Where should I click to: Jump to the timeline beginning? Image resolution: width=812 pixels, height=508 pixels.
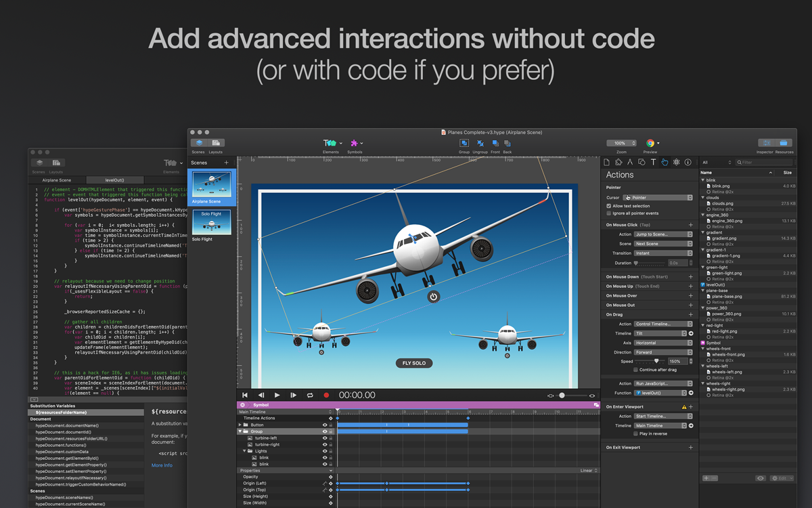[x=245, y=395]
